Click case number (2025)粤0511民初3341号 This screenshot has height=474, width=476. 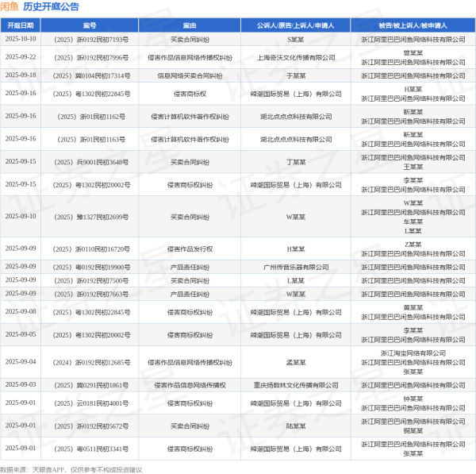click(91, 449)
